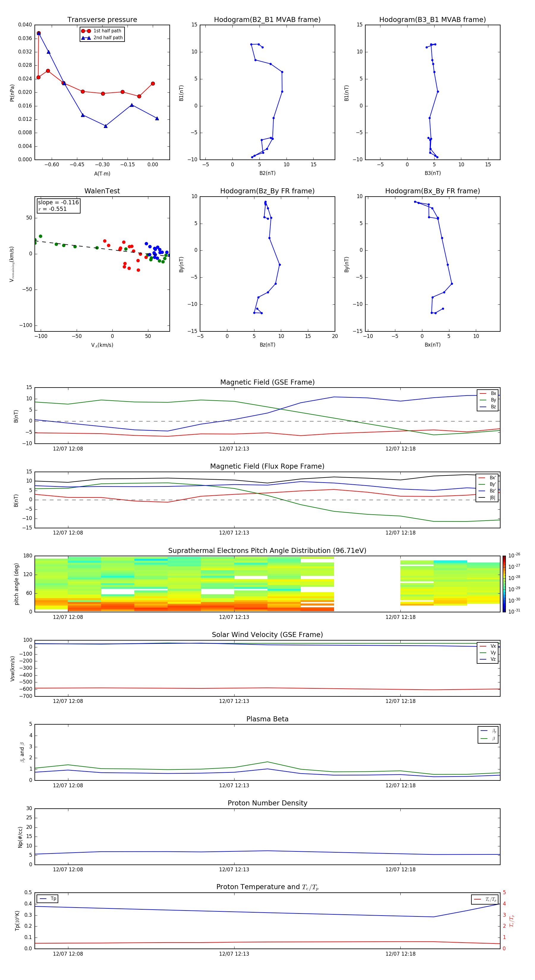Click the Bz(nT) axis label
535x980 pixels.
click(267, 345)
